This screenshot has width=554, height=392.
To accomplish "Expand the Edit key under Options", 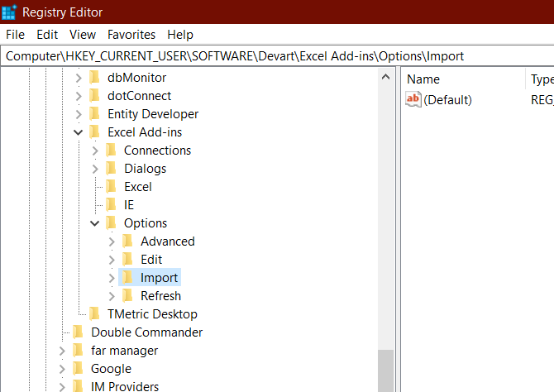I will tap(112, 260).
